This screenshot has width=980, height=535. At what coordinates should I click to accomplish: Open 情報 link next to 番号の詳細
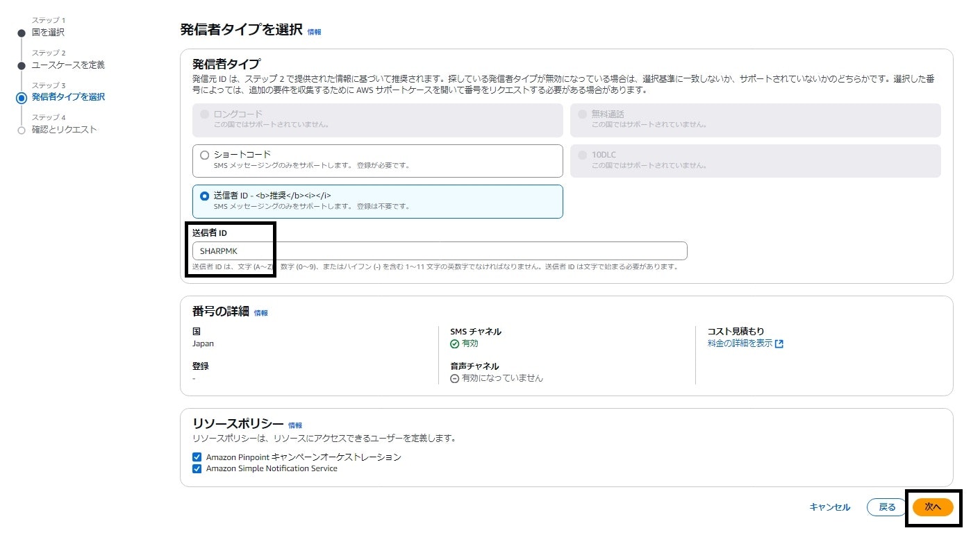(260, 313)
